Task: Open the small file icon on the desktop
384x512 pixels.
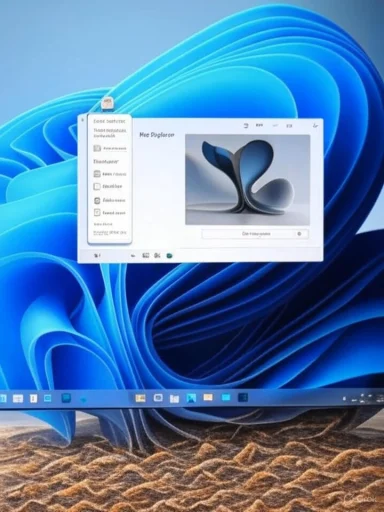Action: click(x=107, y=102)
